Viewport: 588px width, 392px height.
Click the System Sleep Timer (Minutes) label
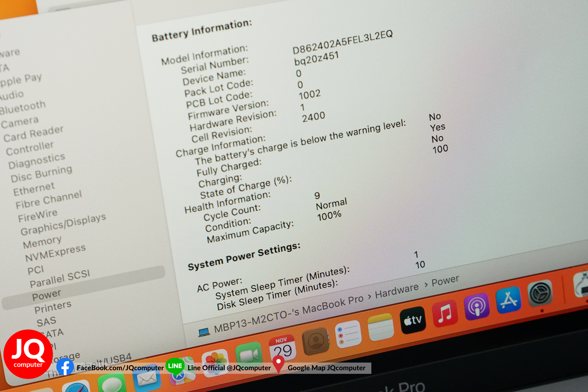click(x=283, y=283)
